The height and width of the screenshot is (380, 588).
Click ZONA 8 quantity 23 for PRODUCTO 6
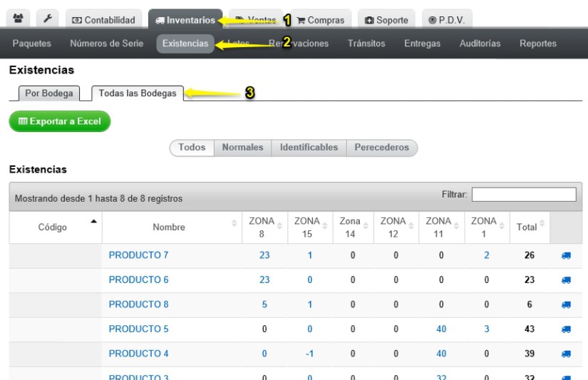point(264,280)
